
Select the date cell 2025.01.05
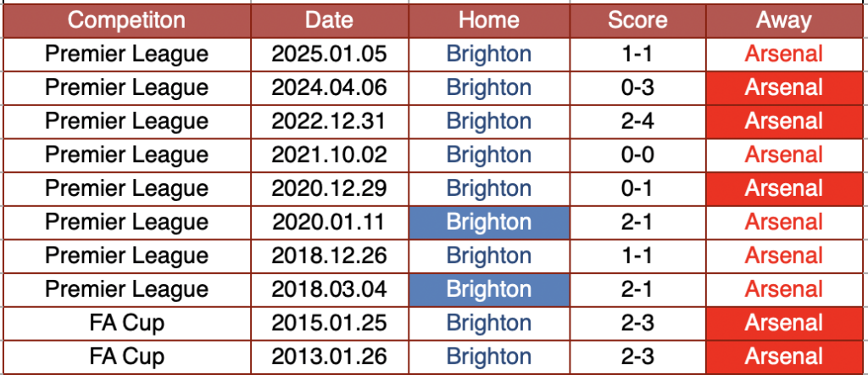pyautogui.click(x=329, y=54)
